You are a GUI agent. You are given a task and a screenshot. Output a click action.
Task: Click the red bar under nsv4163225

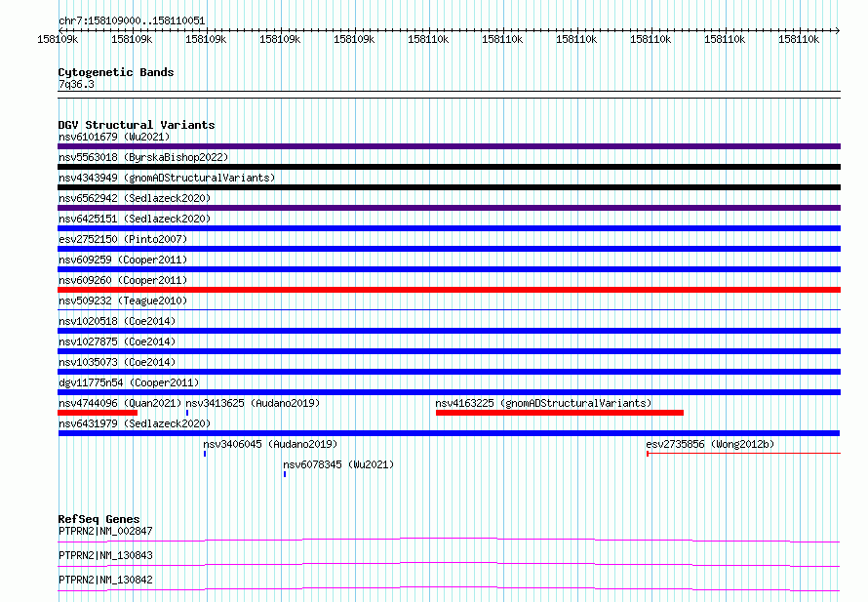coord(560,413)
